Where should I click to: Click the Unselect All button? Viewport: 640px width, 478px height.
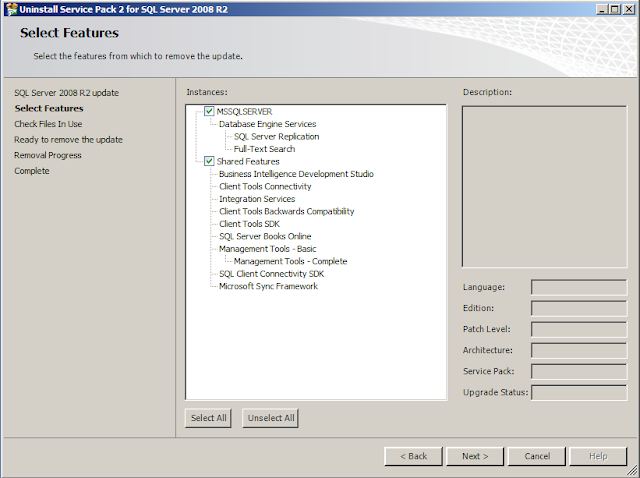(x=271, y=418)
